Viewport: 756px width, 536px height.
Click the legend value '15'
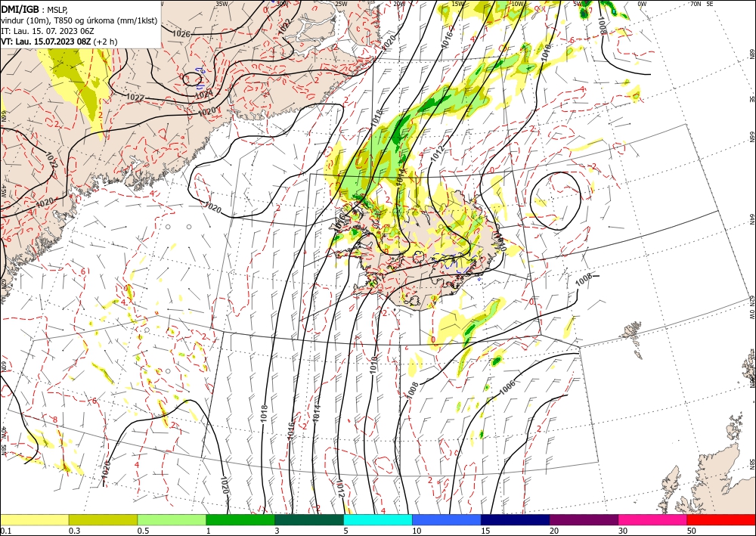tap(485, 531)
